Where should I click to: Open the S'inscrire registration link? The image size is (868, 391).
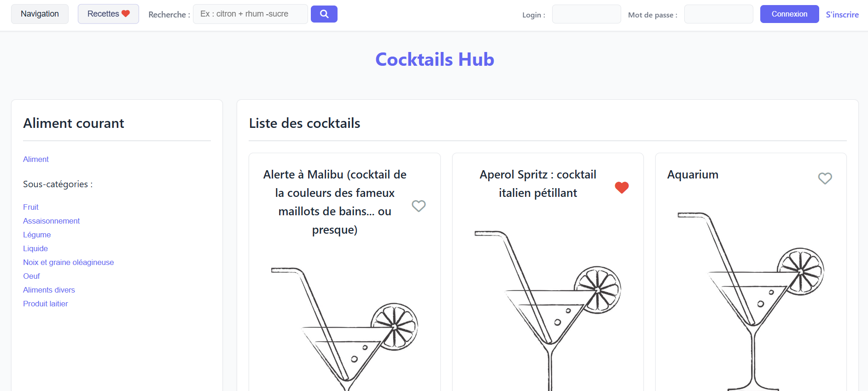[842, 14]
